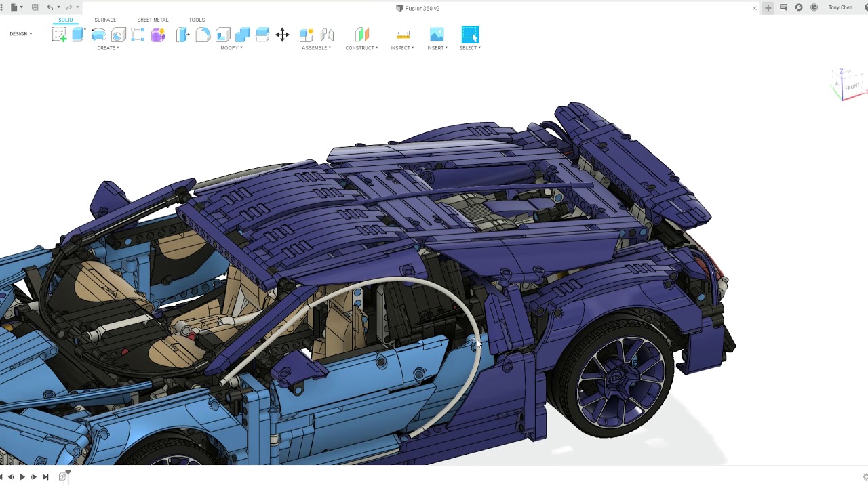Screen dimensions: 868x488
Task: Select the Move/Copy tool
Action: [x=282, y=35]
